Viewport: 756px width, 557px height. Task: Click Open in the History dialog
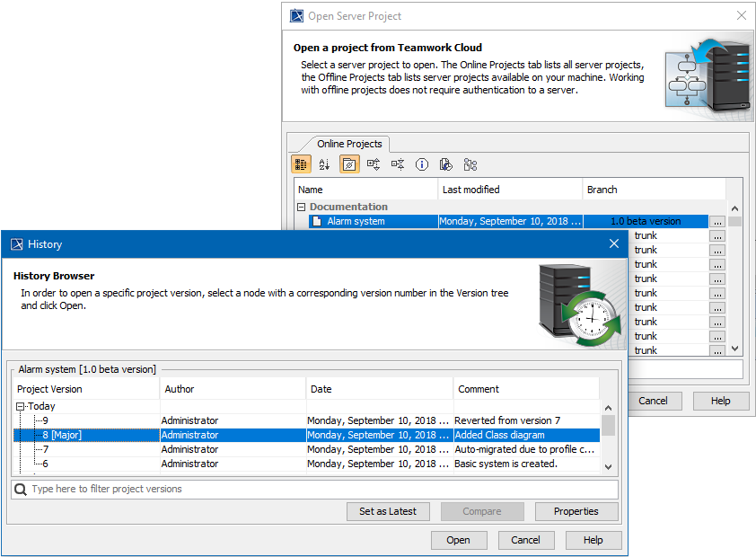[458, 540]
